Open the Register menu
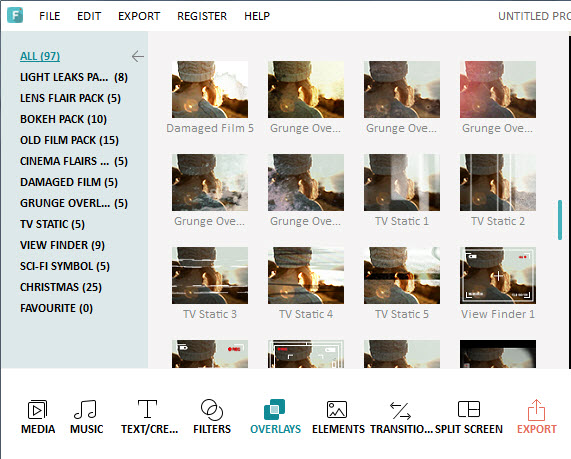Image resolution: width=571 pixels, height=459 pixels. coord(202,16)
